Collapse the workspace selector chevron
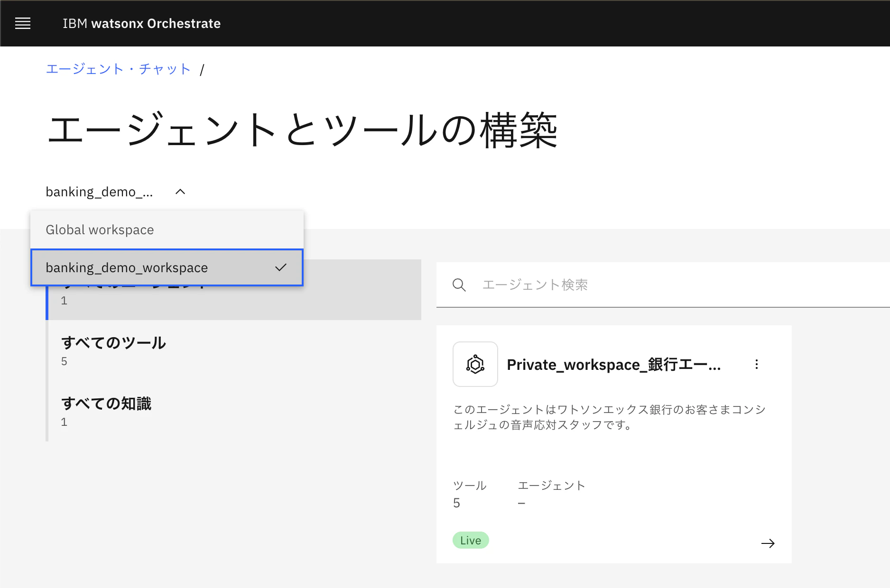890x588 pixels. pos(180,192)
